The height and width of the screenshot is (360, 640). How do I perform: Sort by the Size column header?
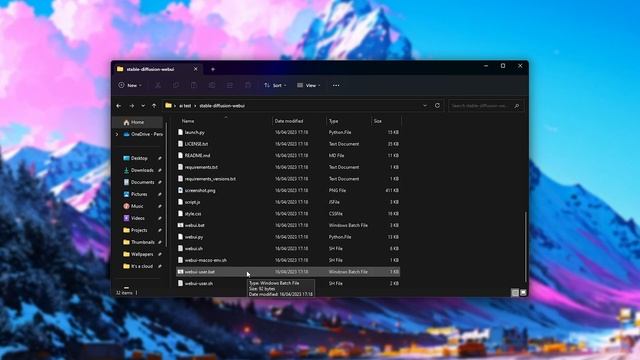378,121
